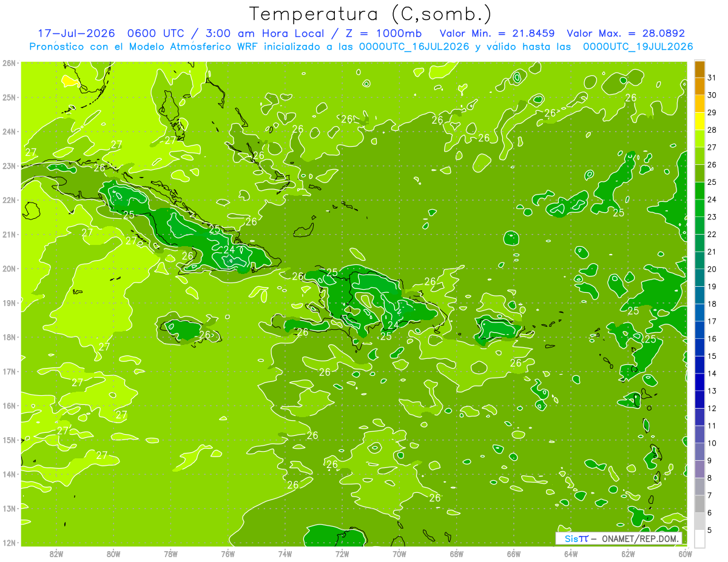728x562 pixels.
Task: Click the 26N latitude label
Action: [x=9, y=63]
